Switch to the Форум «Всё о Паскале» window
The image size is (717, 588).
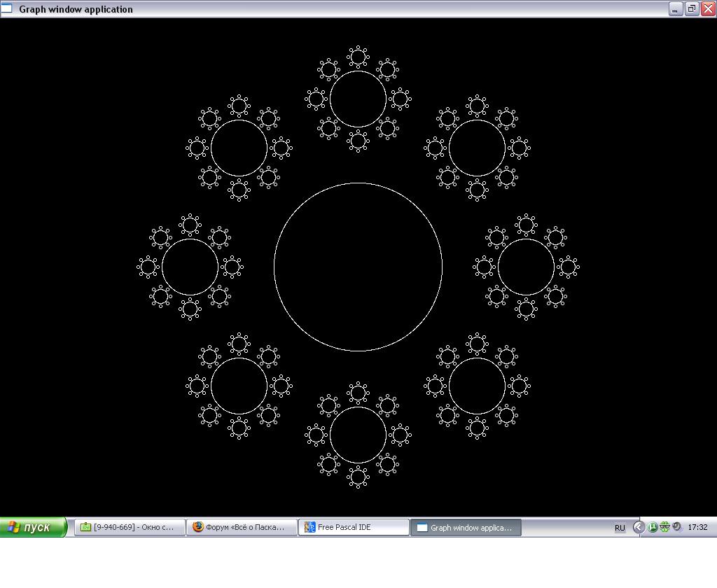tap(242, 527)
